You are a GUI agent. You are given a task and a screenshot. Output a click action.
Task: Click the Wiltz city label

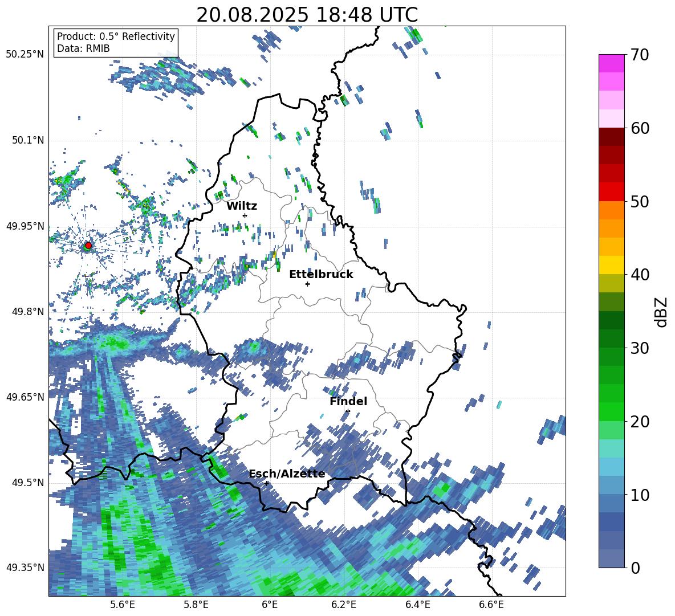(x=242, y=206)
